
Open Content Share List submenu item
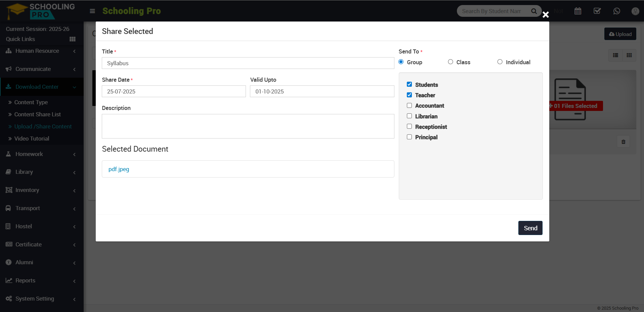pos(38,114)
